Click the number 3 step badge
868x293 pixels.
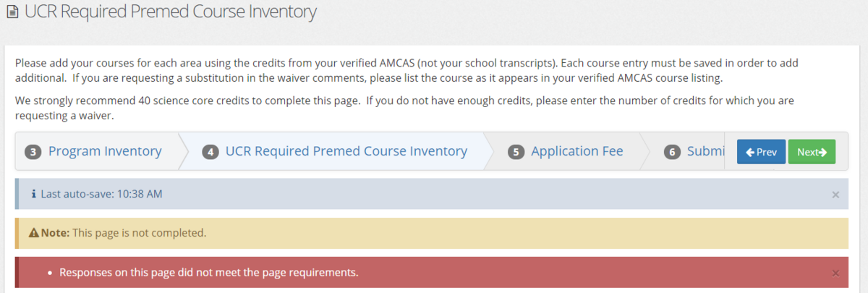point(32,152)
